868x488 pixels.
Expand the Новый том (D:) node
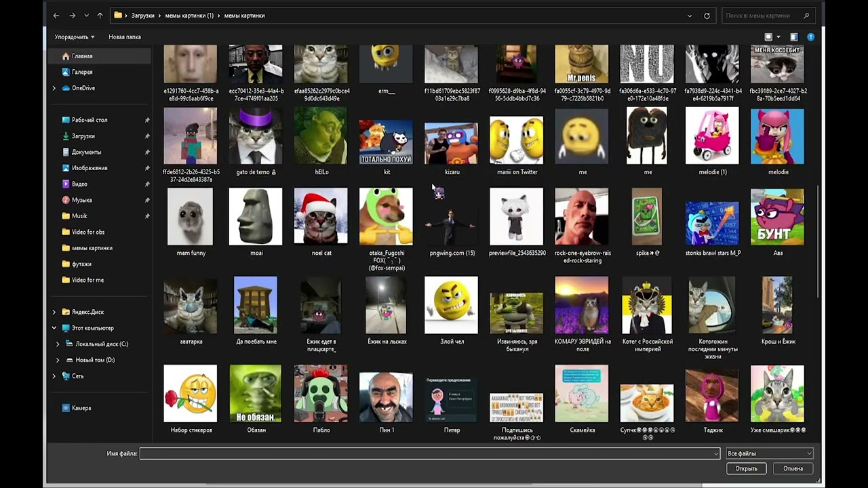pyautogui.click(x=58, y=360)
